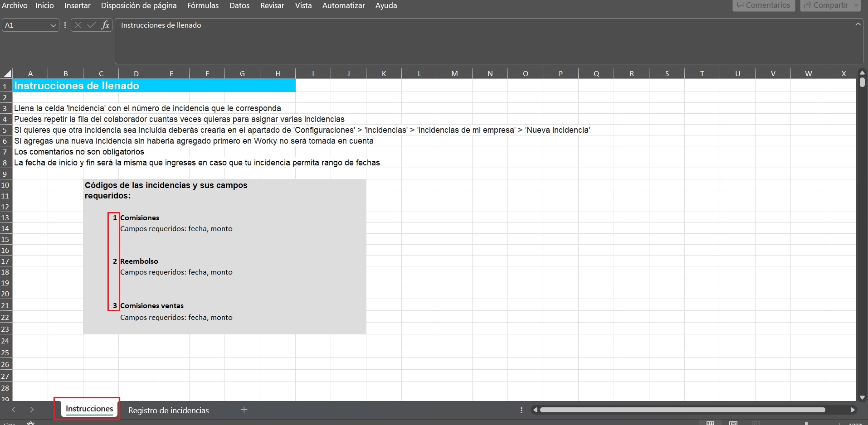The width and height of the screenshot is (868, 425).
Task: Select row 28 header
Action: 5,388
